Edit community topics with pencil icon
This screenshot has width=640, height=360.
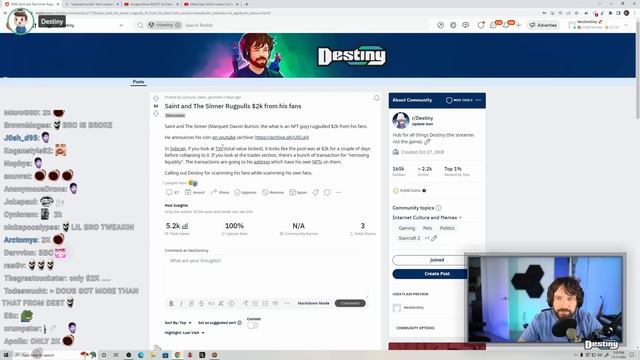tap(434, 238)
